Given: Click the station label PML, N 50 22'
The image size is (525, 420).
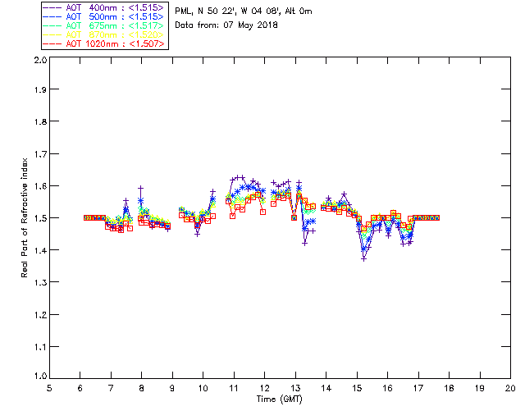Looking at the screenshot, I should tap(204, 11).
